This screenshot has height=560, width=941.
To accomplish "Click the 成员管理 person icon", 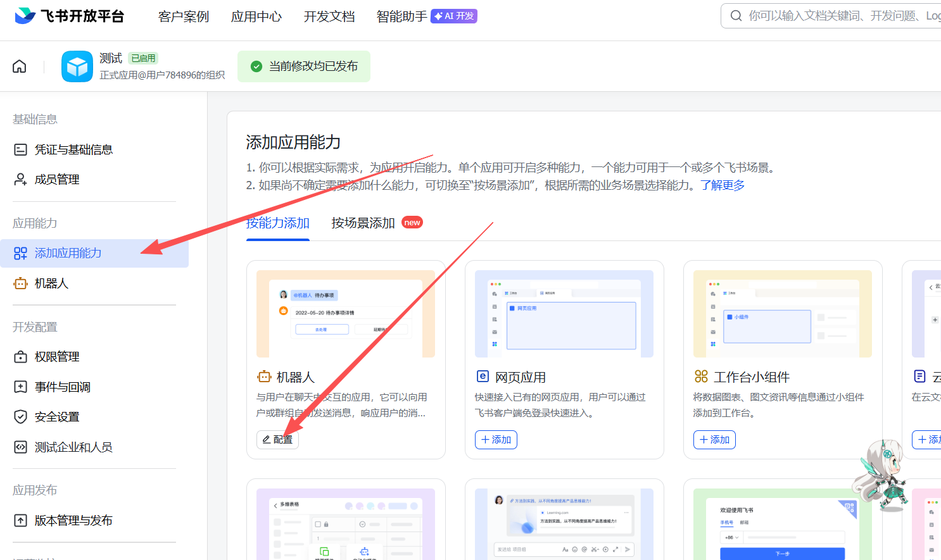I will (21, 180).
